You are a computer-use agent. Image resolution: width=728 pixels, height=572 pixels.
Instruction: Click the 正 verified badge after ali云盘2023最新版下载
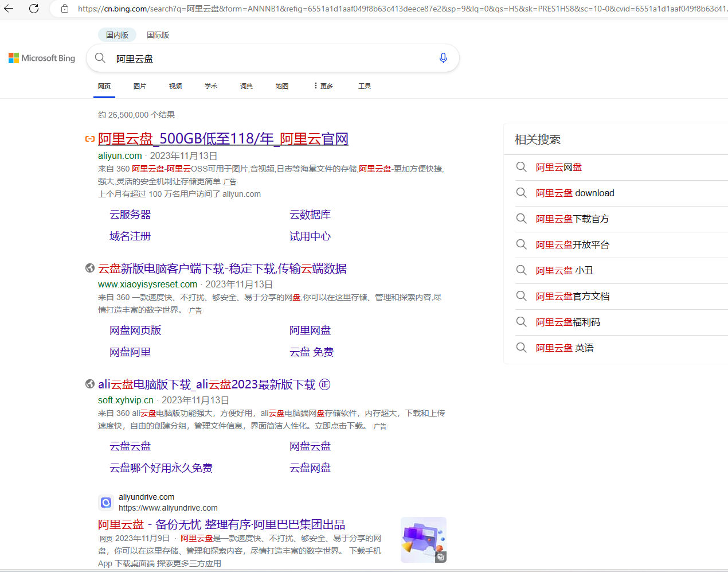324,384
